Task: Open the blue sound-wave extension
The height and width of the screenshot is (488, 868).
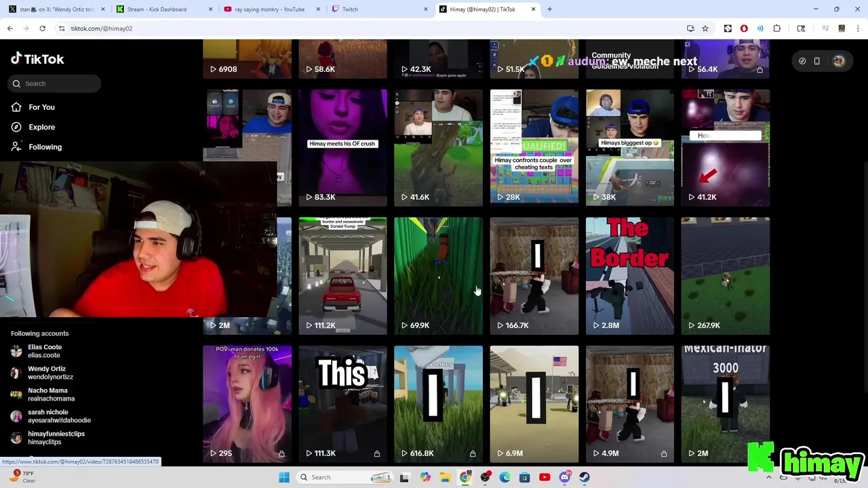Action: [x=760, y=28]
